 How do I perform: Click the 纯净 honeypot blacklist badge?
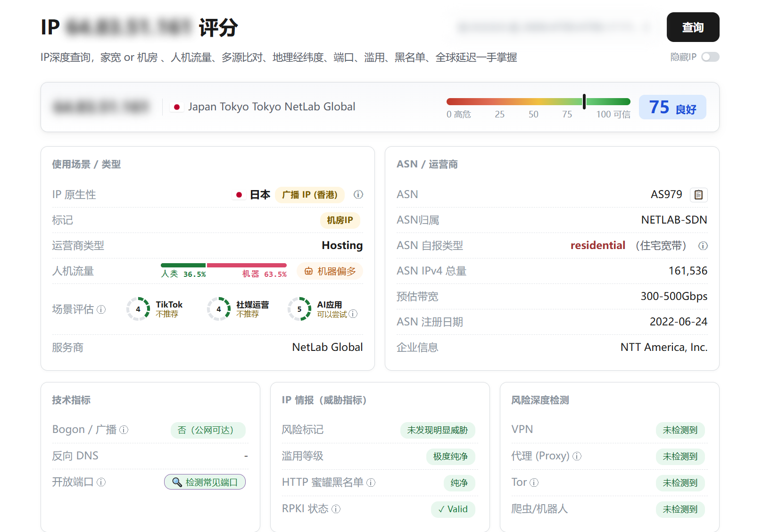[459, 483]
